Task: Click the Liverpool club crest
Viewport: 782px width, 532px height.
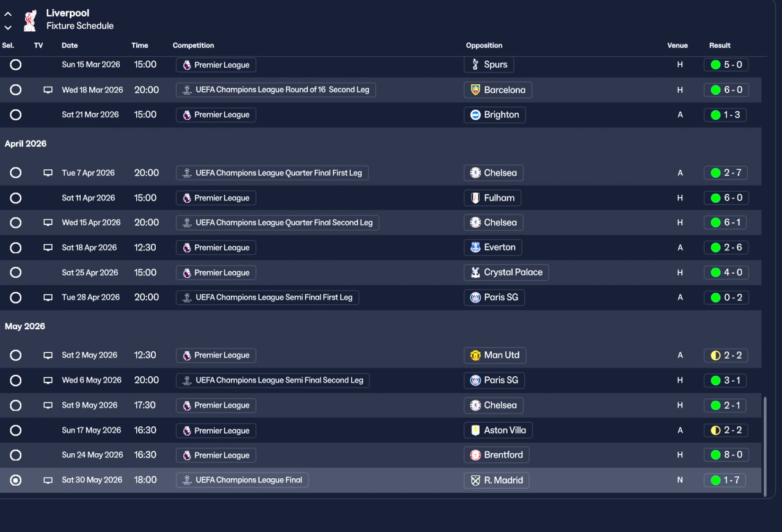Action: (x=29, y=20)
